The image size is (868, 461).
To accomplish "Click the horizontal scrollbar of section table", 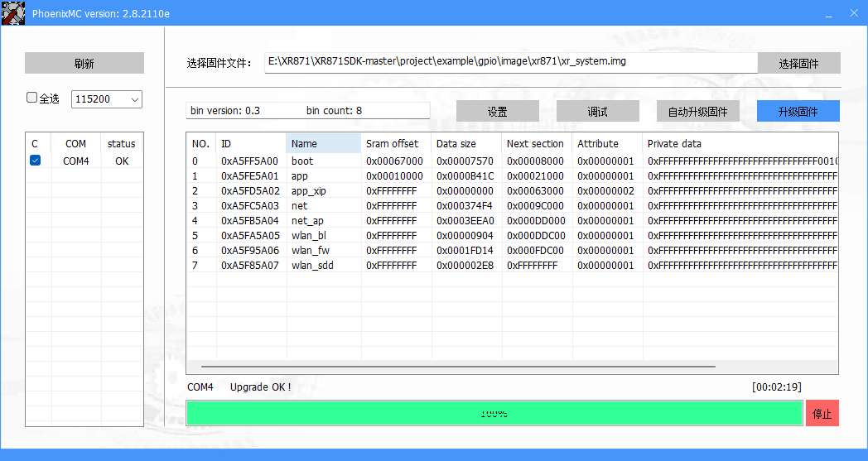I will point(458,367).
